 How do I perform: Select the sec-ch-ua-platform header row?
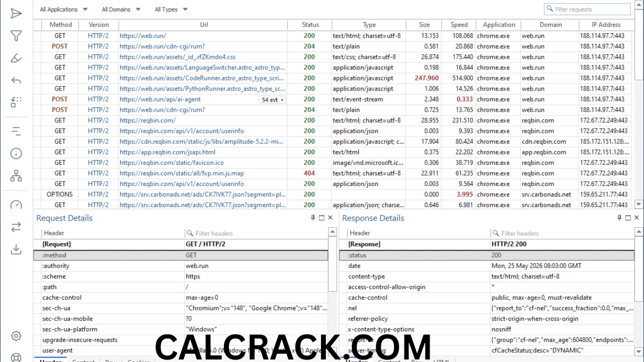(181, 329)
